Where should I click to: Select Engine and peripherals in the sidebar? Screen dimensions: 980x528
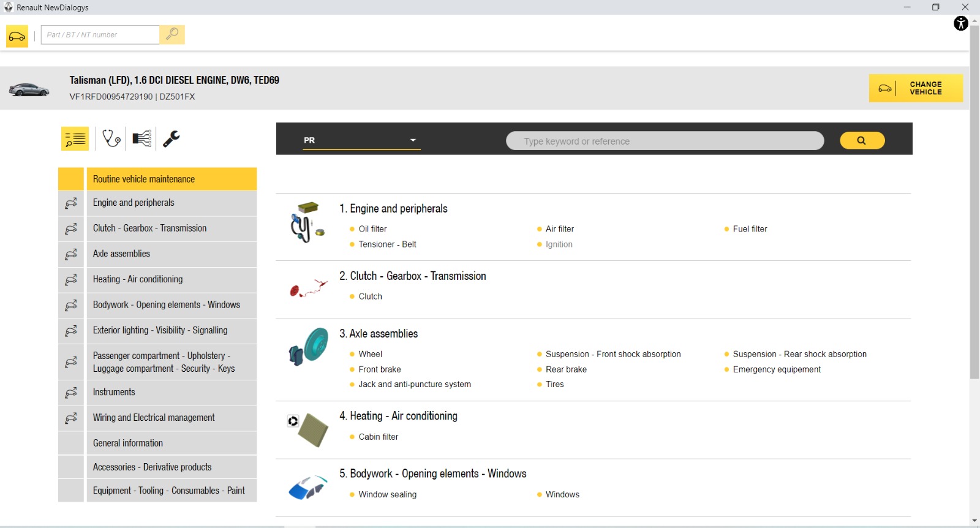click(x=171, y=203)
